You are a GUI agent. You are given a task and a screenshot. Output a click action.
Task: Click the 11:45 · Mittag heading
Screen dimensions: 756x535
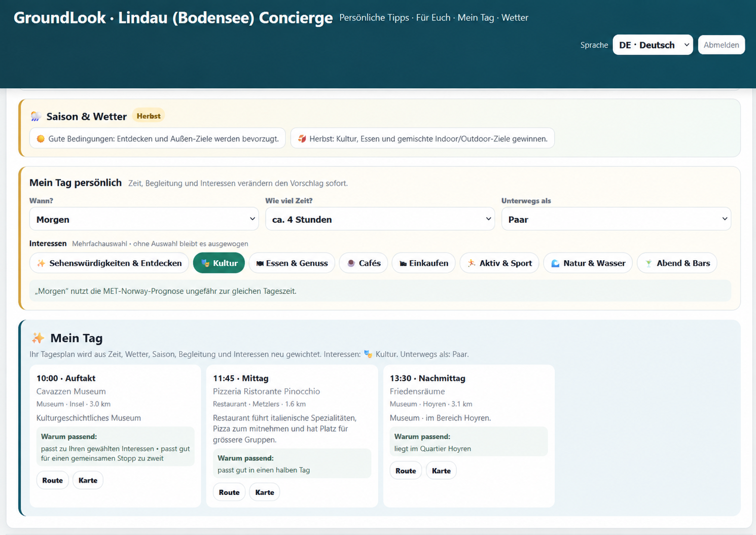click(x=241, y=378)
